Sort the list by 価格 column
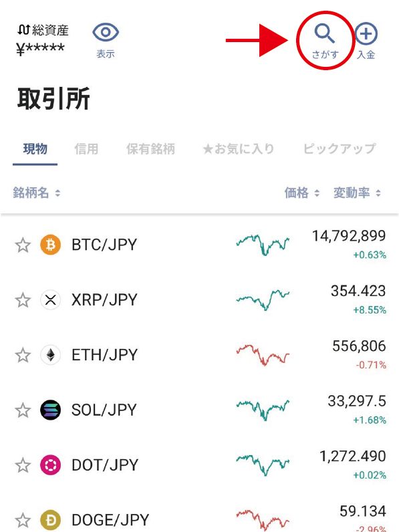 (x=302, y=193)
